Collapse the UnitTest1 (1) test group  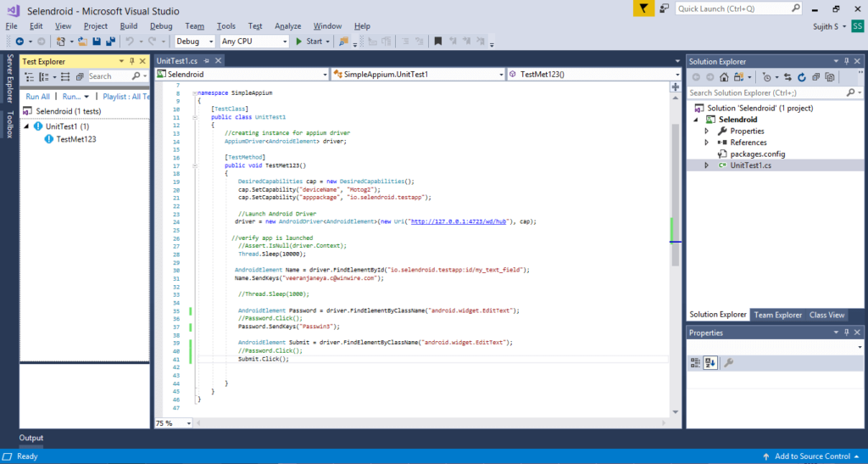click(x=26, y=126)
